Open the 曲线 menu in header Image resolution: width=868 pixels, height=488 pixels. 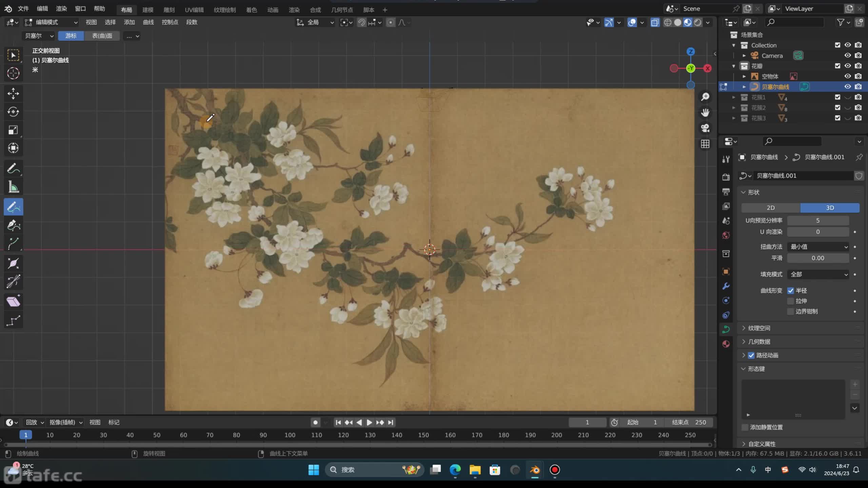click(x=148, y=22)
